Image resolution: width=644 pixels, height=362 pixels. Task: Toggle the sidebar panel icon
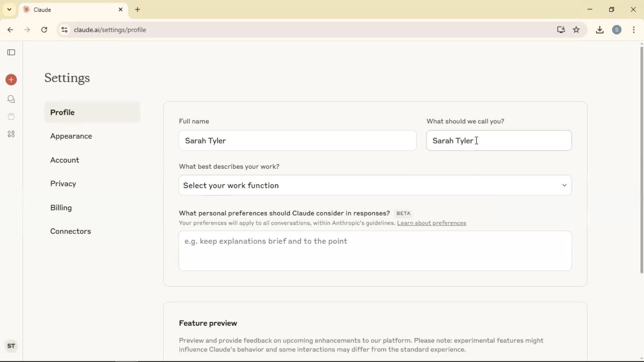[11, 52]
